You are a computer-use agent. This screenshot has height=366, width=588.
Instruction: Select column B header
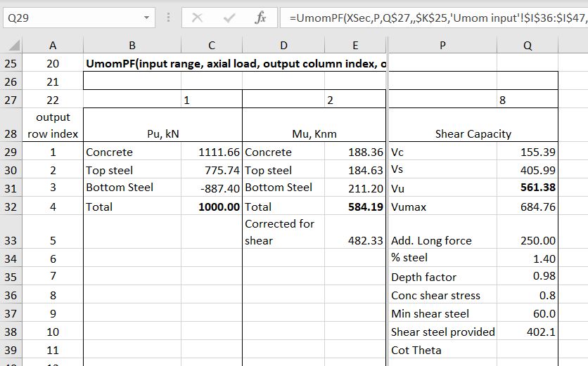[x=132, y=46]
